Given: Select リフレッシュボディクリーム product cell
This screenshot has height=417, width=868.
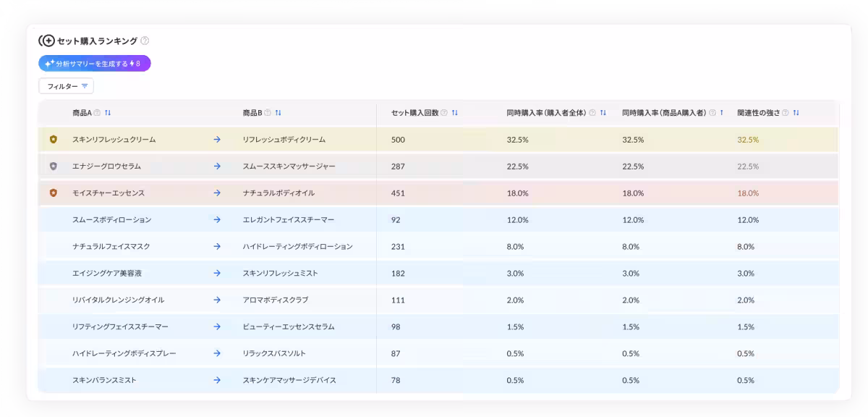Looking at the screenshot, I should pyautogui.click(x=284, y=139).
